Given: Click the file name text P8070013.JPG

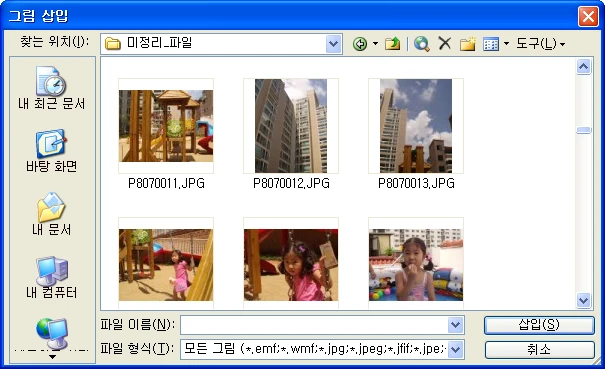Looking at the screenshot, I should click(x=416, y=183).
